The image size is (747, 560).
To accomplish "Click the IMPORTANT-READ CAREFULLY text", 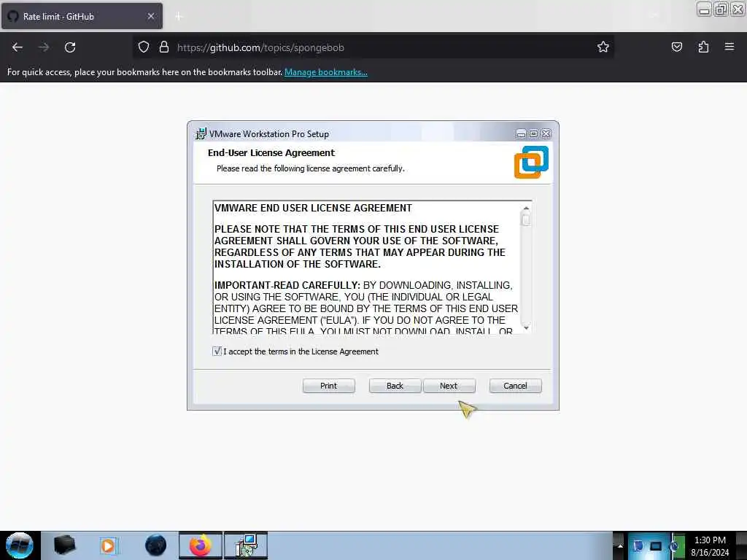I will tap(287, 285).
